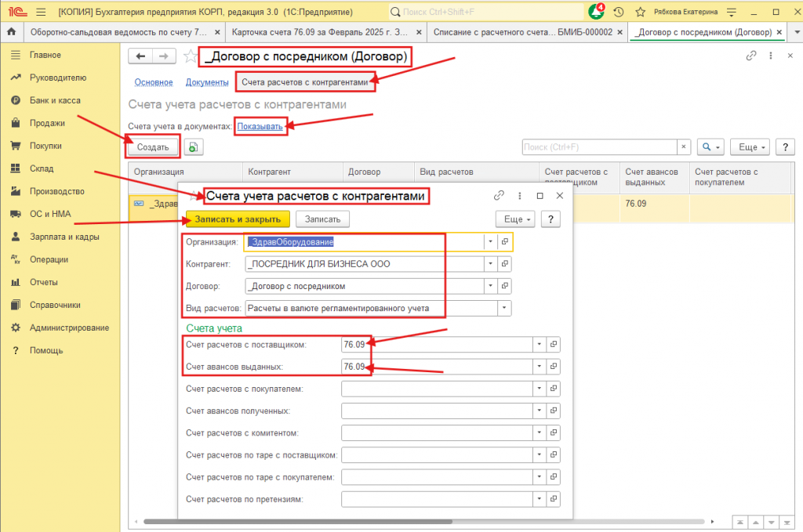Click the Счет расчетов с покупателем input field
The image size is (803, 532).
437,389
